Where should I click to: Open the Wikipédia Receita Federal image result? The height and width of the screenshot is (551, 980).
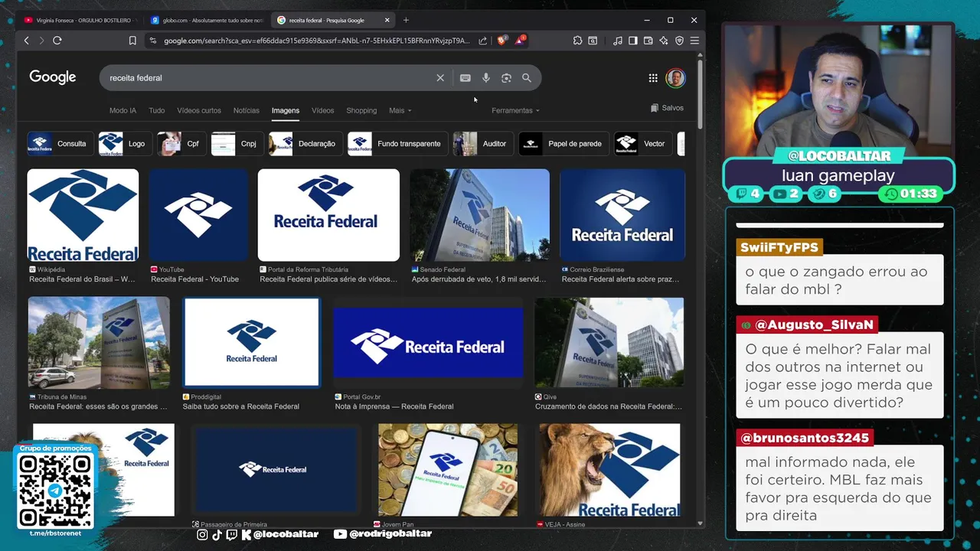(x=83, y=215)
